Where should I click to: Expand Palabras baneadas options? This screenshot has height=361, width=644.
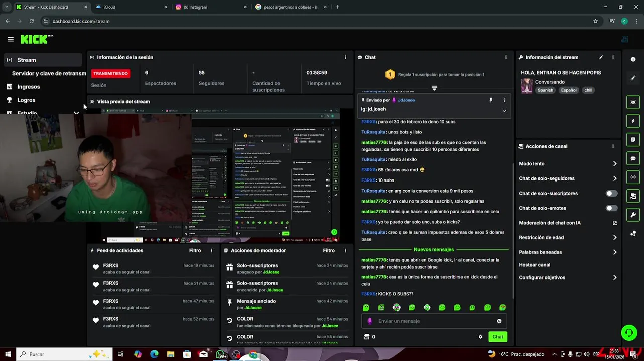click(x=615, y=252)
